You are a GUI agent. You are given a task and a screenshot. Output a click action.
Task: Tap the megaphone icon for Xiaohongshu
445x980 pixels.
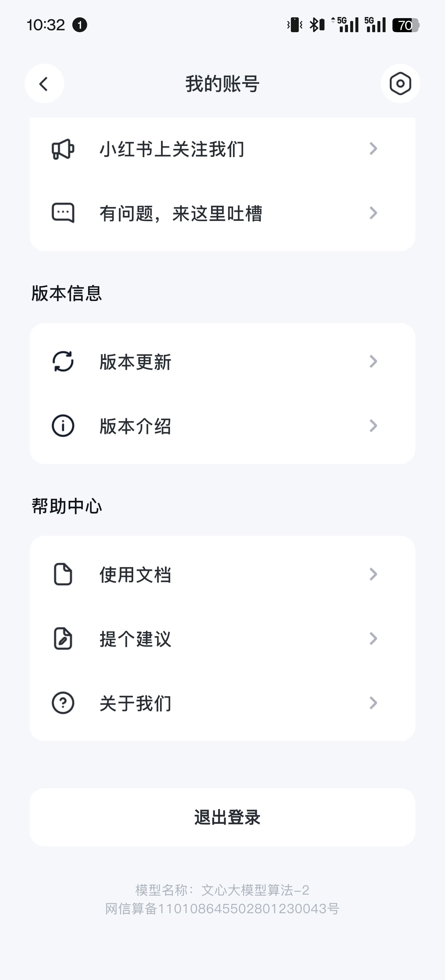(63, 149)
